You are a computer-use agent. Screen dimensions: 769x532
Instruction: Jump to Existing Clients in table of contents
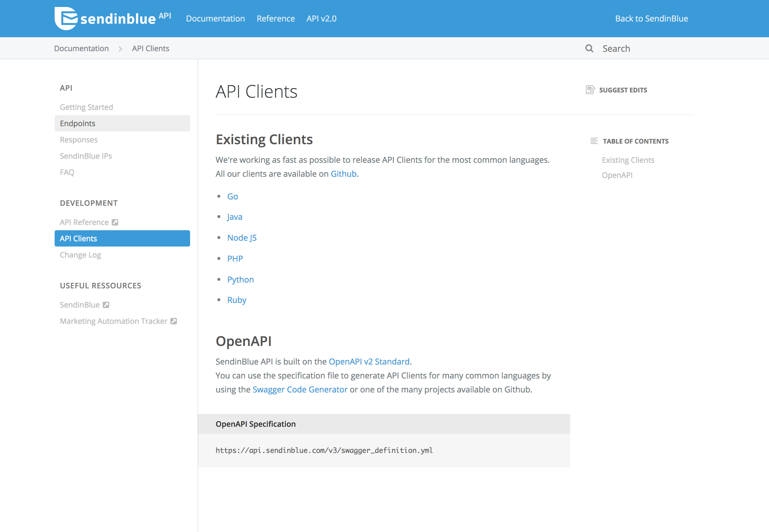pos(628,160)
